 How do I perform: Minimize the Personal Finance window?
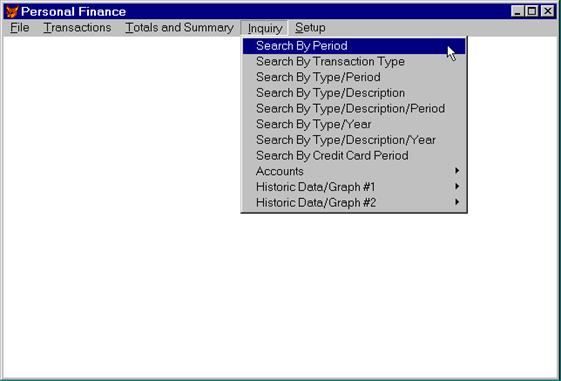pos(517,11)
